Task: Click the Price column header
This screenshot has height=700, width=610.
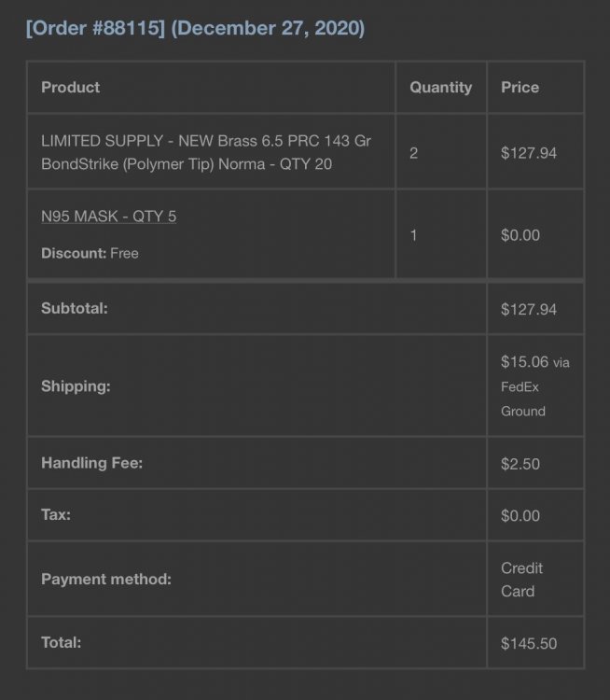Action: pyautogui.click(x=520, y=87)
